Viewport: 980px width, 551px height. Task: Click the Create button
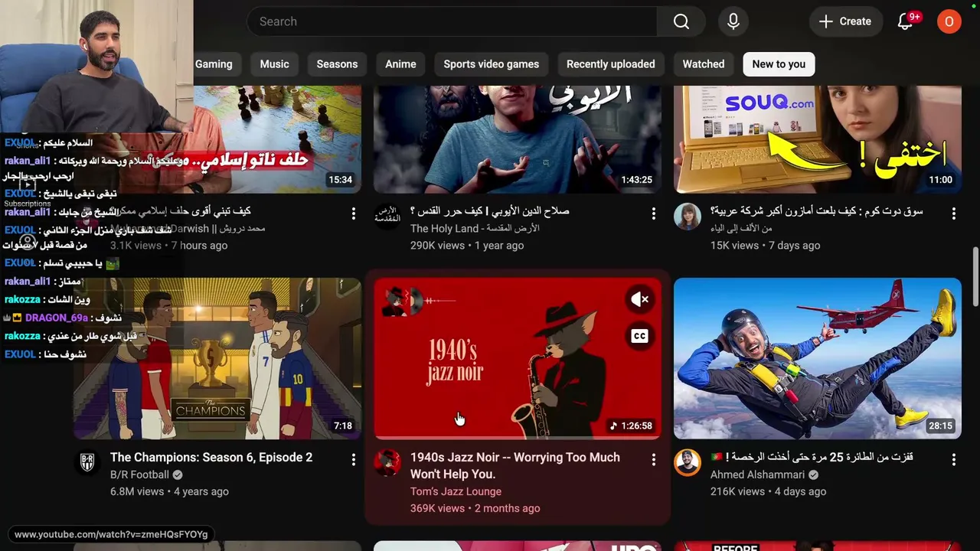tap(844, 21)
